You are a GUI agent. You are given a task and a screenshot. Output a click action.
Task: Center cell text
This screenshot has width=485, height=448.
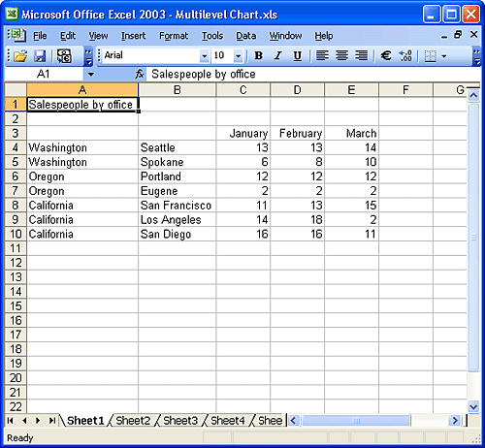pos(341,56)
